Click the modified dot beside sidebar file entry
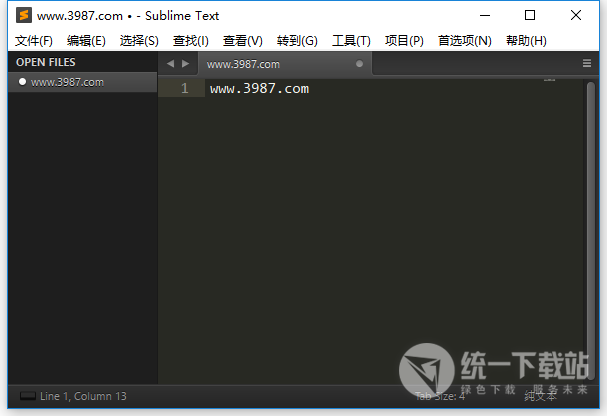The width and height of the screenshot is (607, 416). click(x=22, y=82)
